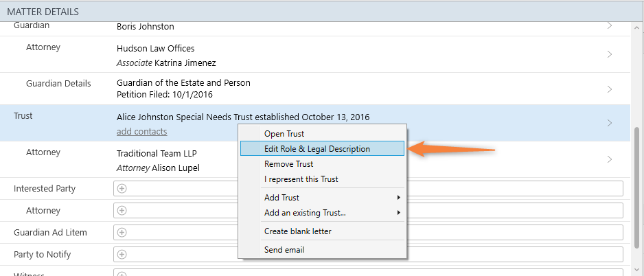Click the vertical scrollbar thumb
The image size is (644, 276).
[x=637, y=188]
